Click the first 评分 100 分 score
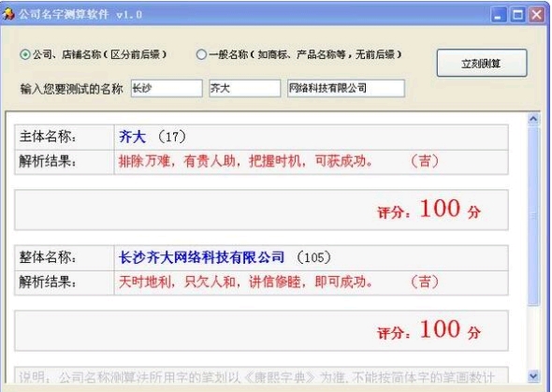This screenshot has height=392, width=552. 429,209
